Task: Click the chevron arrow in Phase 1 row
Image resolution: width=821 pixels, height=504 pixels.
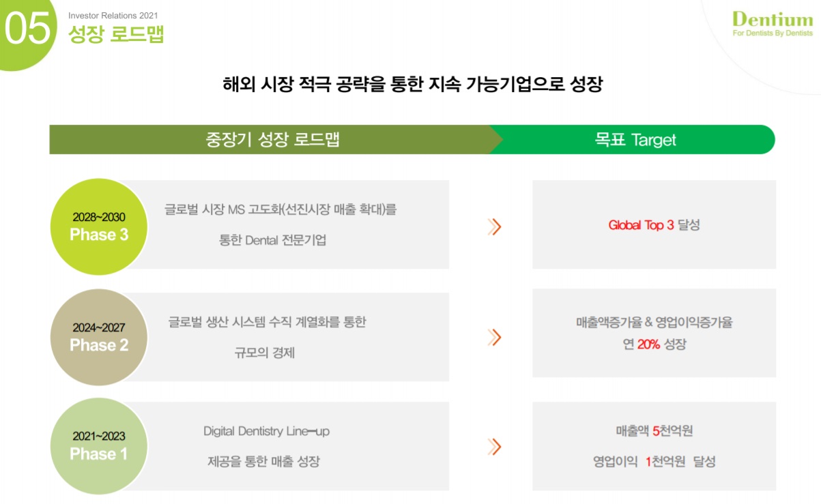Action: 495,447
